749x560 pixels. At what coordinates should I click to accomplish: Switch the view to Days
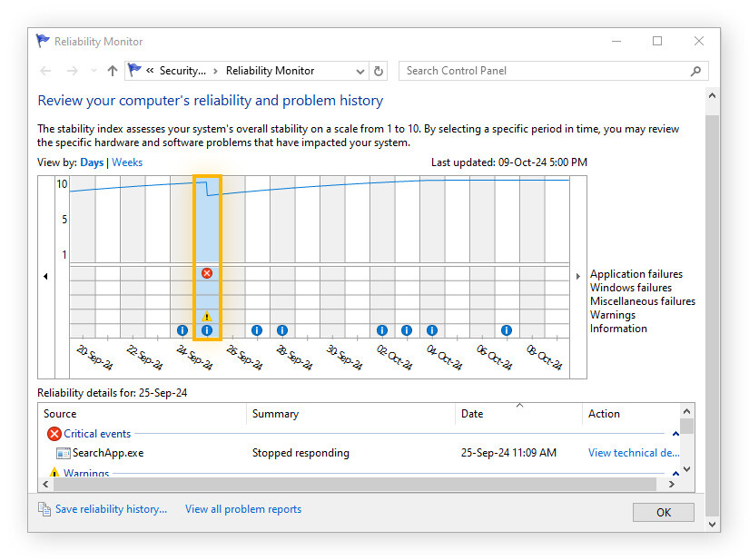pyautogui.click(x=92, y=162)
